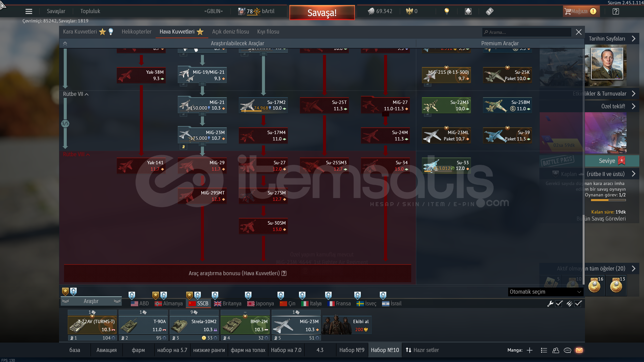The height and width of the screenshot is (362, 644).
Task: Click the Battle Pass medal reward 13
Action: (x=616, y=285)
